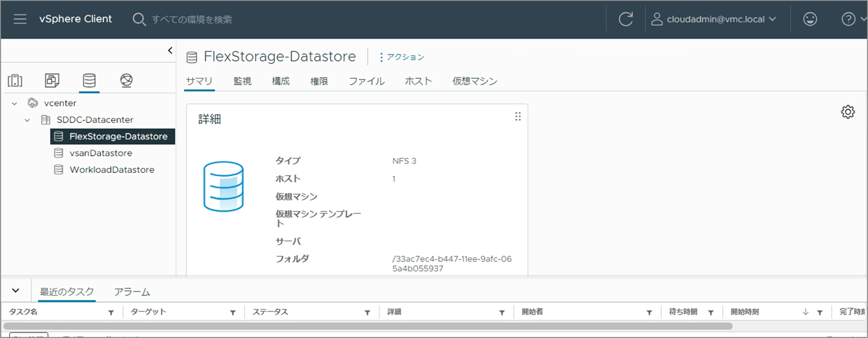Viewport: 868px width, 338px height.
Task: Open the 権限 tab
Action: pyautogui.click(x=319, y=81)
